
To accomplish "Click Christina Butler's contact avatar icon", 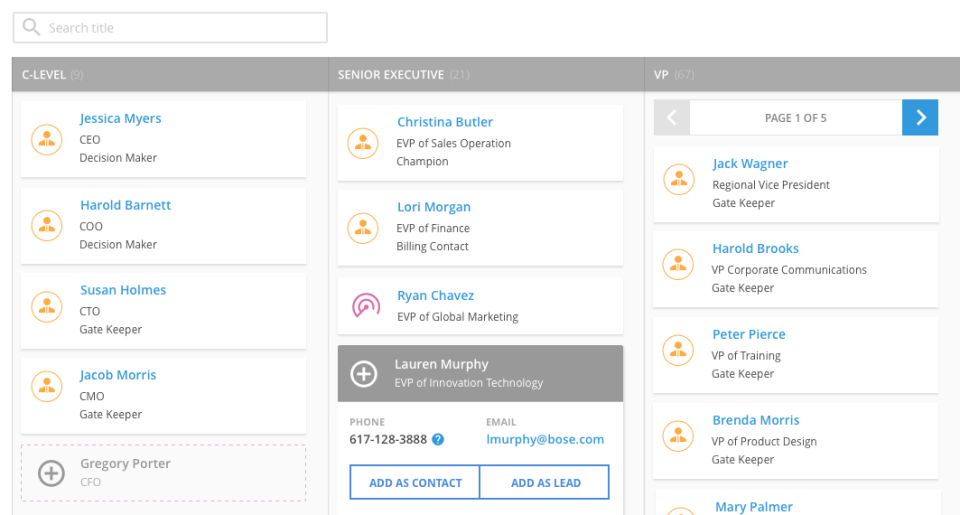I will [x=363, y=143].
